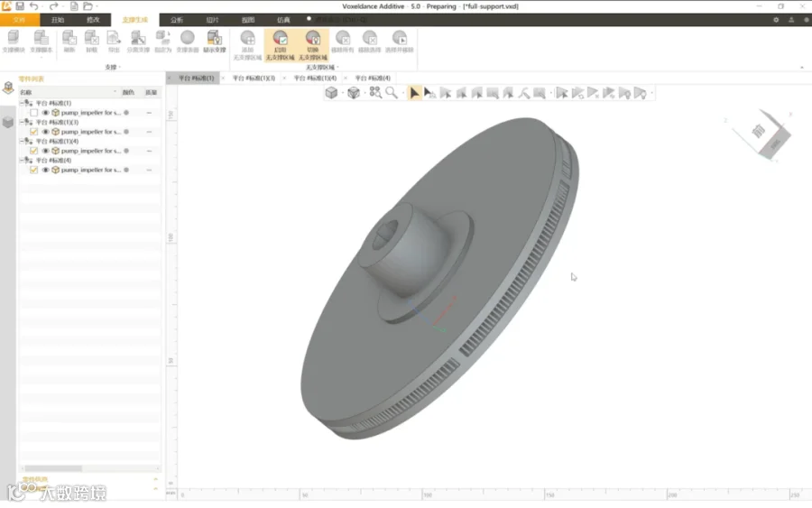The image size is (812, 508).
Task: Collapse the 平台 #标准(1) tree node
Action: 22,103
